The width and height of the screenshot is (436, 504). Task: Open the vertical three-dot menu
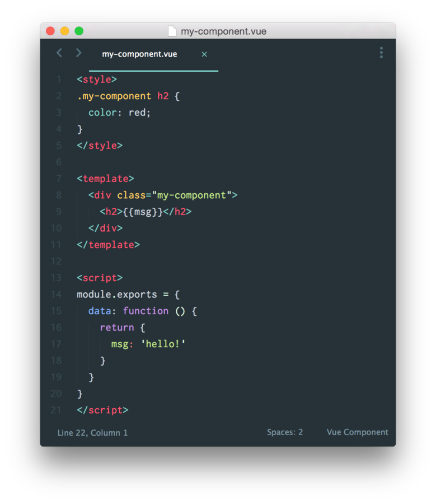coord(381,53)
